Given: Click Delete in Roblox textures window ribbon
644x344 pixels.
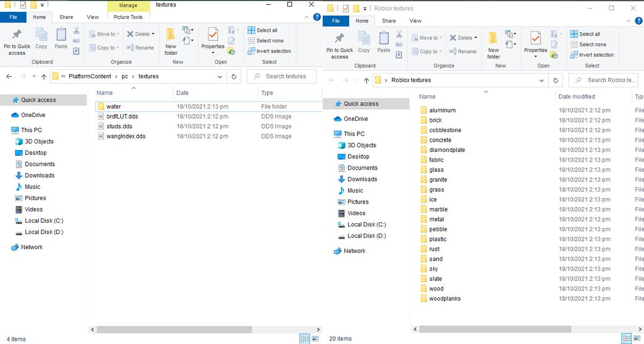Looking at the screenshot, I should click(463, 38).
